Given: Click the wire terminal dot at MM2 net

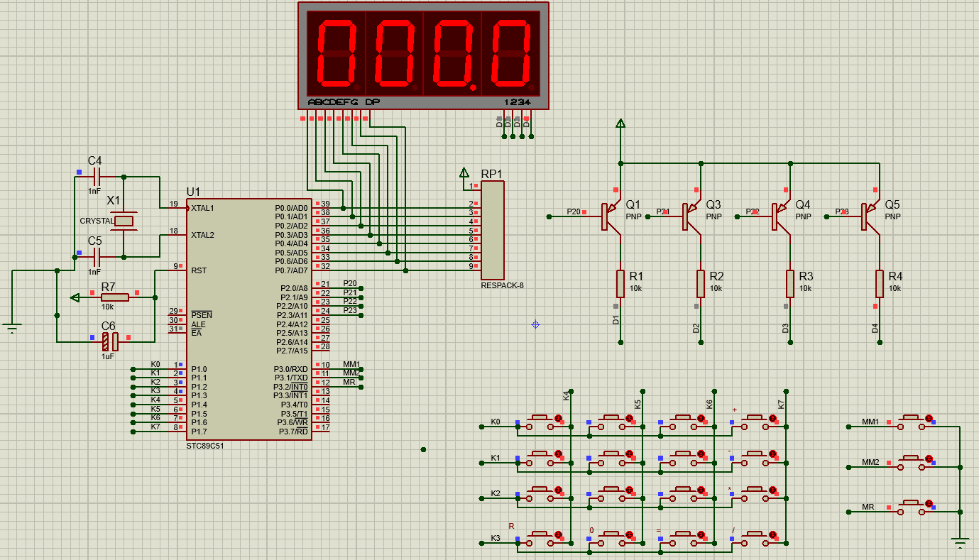Looking at the screenshot, I should 848,467.
